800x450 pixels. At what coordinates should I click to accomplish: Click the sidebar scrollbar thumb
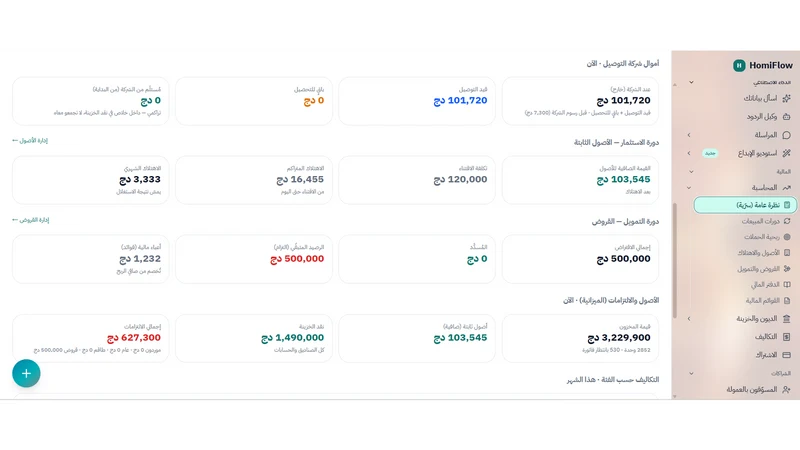[675, 260]
